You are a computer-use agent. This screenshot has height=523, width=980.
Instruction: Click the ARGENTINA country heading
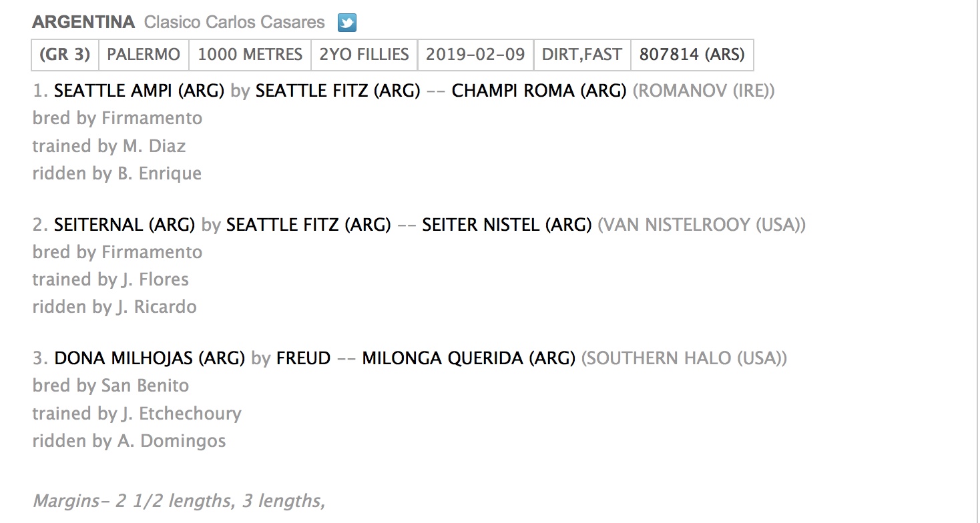pyautogui.click(x=83, y=22)
